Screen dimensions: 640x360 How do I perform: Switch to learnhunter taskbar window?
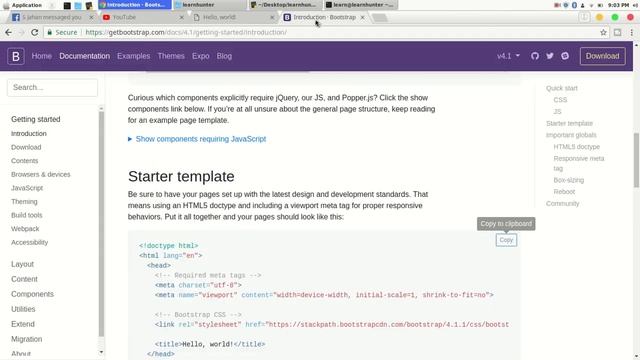pos(209,5)
